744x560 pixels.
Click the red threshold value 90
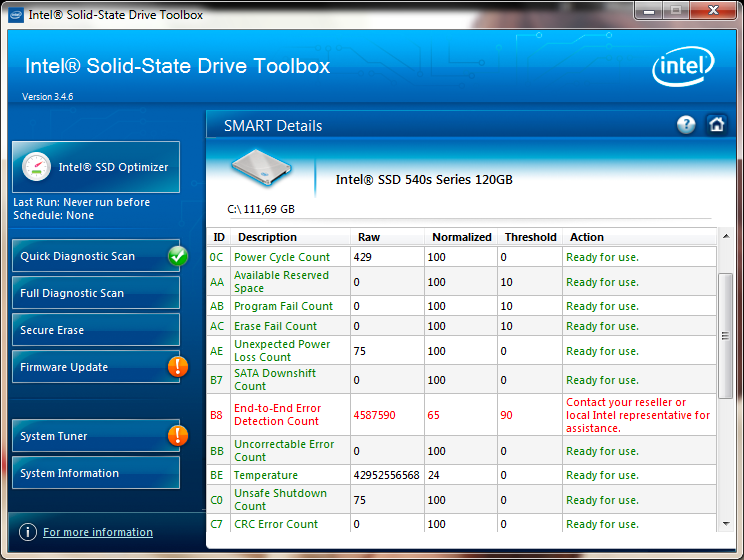click(x=506, y=415)
